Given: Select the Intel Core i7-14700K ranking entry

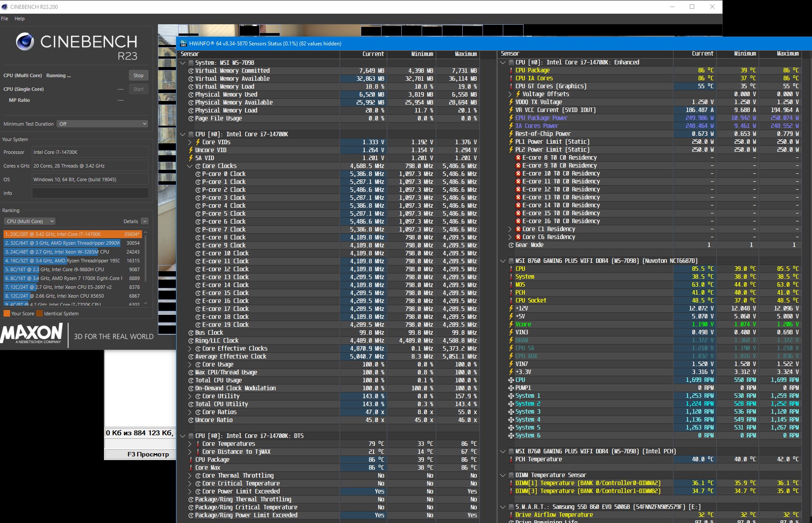Looking at the screenshot, I should point(72,234).
